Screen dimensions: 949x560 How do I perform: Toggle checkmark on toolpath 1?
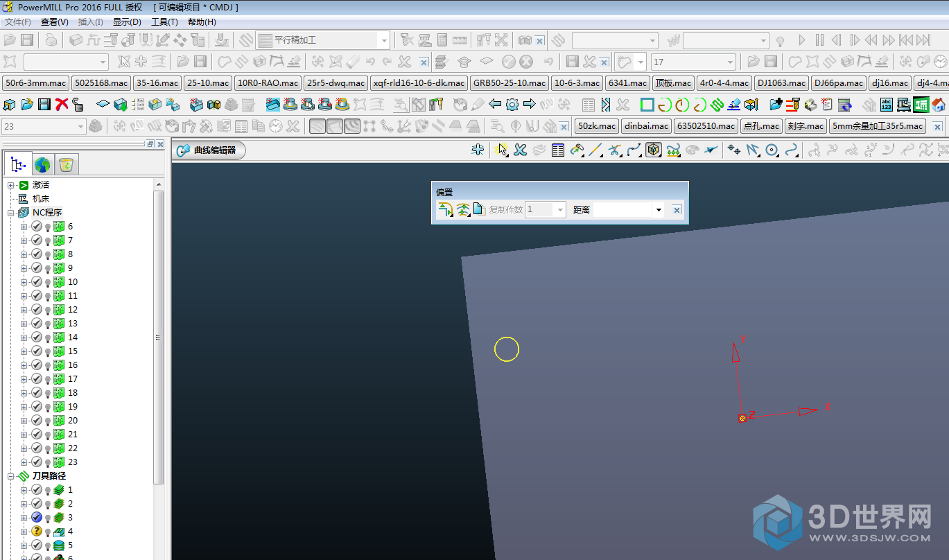[x=37, y=489]
